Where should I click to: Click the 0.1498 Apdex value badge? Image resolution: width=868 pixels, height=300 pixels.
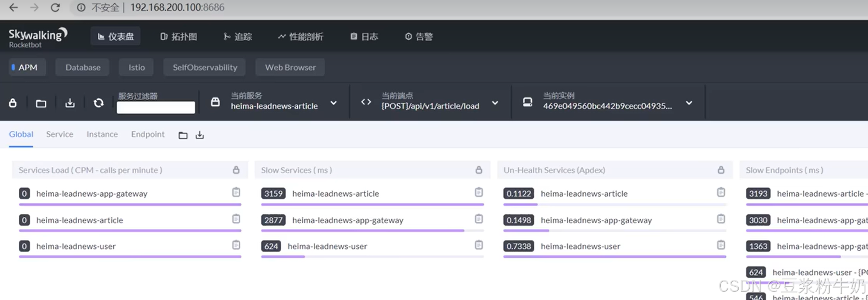[519, 220]
